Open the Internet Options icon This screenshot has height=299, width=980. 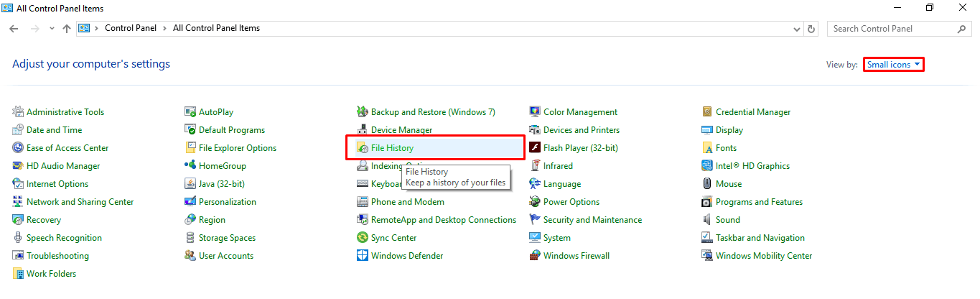[x=18, y=184]
